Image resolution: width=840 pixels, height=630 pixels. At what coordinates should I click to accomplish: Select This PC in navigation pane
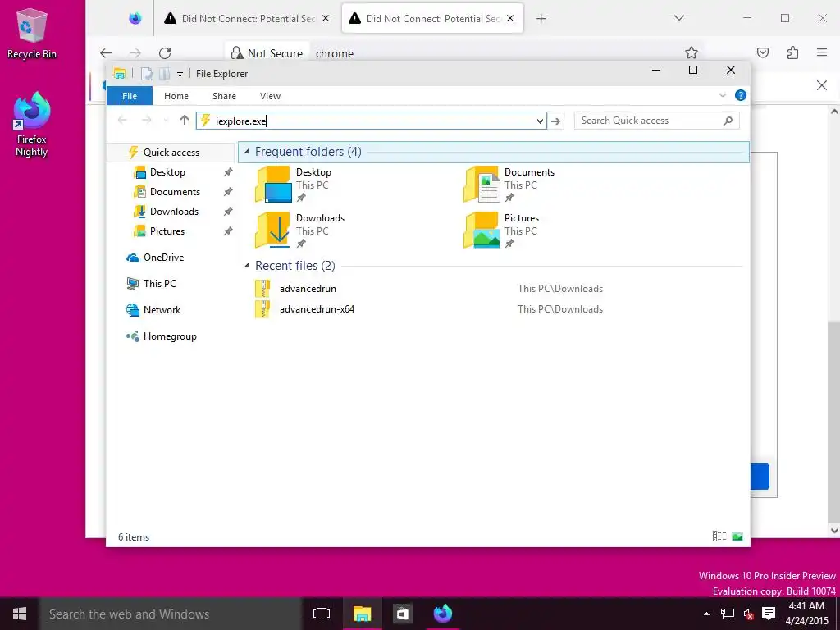click(x=159, y=283)
